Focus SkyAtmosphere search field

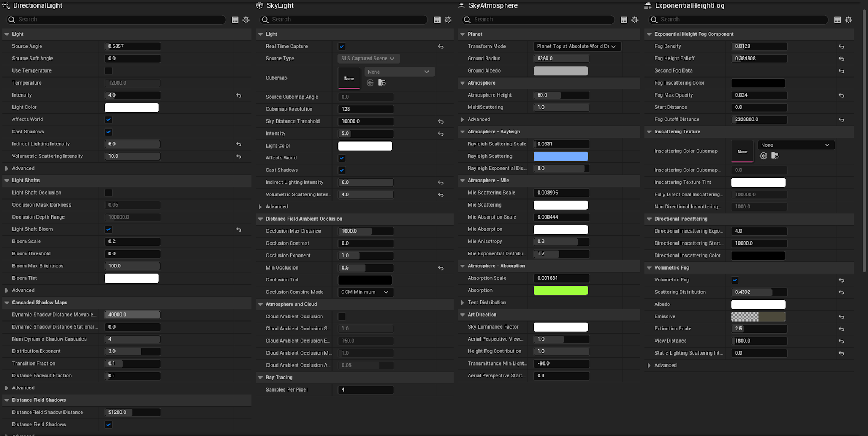538,20
